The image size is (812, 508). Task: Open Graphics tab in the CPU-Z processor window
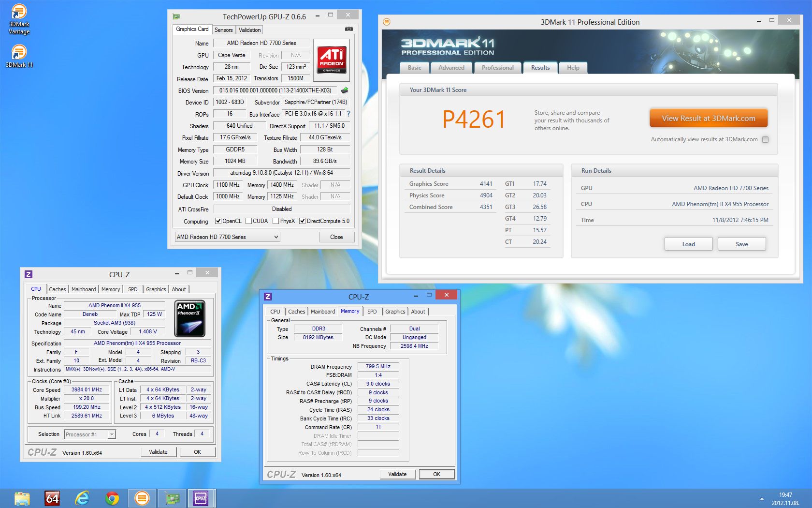click(156, 289)
